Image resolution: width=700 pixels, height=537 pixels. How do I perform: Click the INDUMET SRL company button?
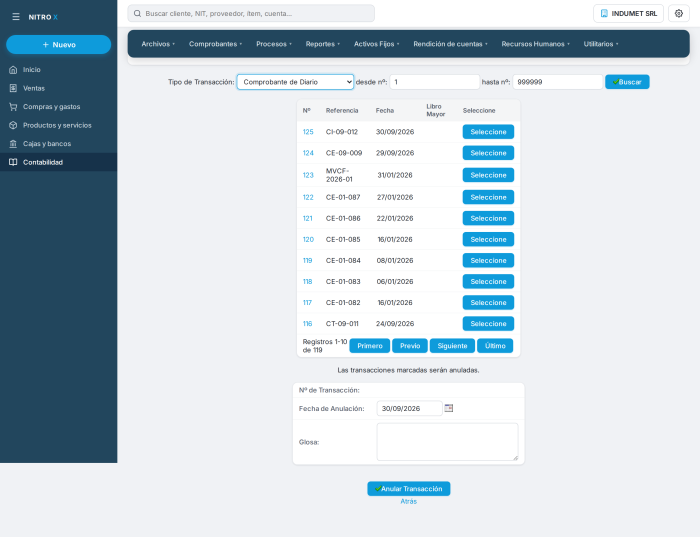coord(628,13)
